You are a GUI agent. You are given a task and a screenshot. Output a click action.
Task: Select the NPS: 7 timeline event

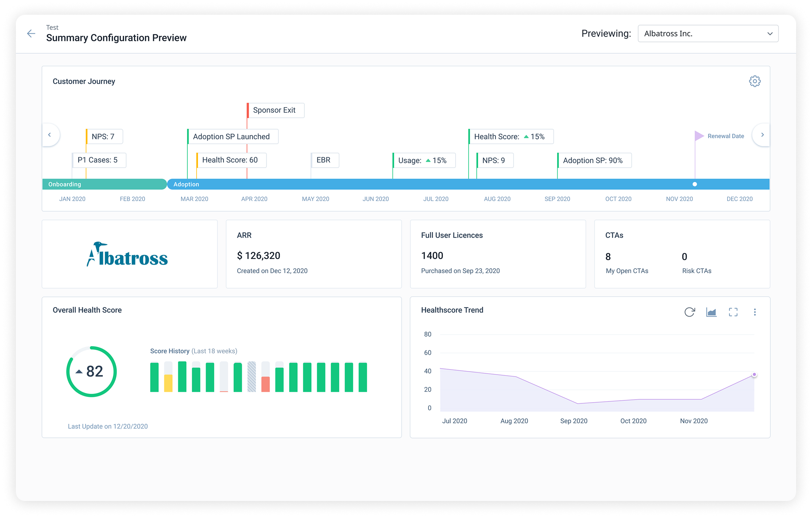[104, 136]
